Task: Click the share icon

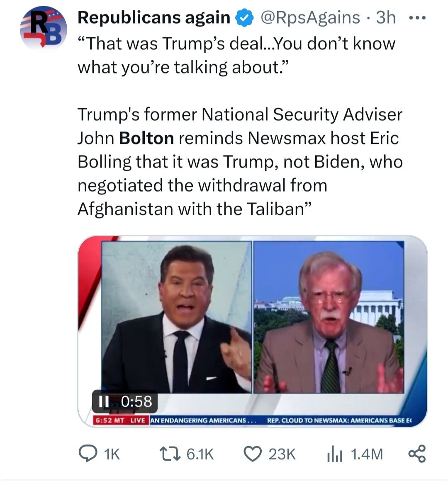Action: 417,454
